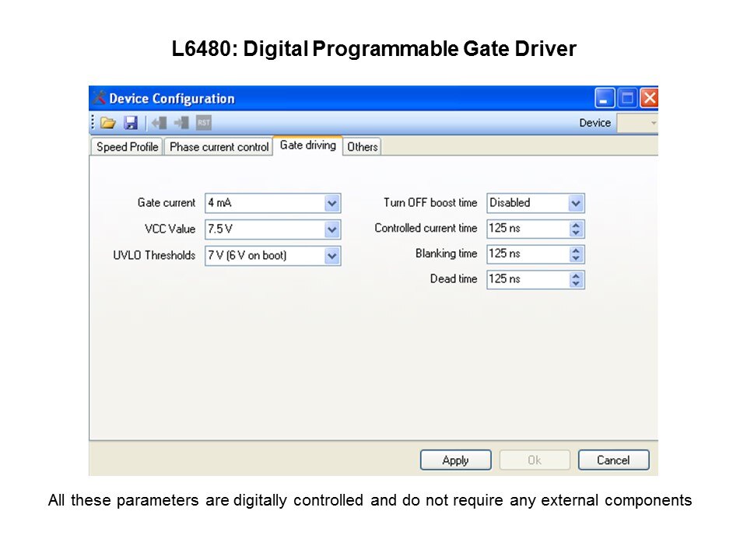Click the open configuration folder icon
The image size is (747, 560).
[x=108, y=123]
